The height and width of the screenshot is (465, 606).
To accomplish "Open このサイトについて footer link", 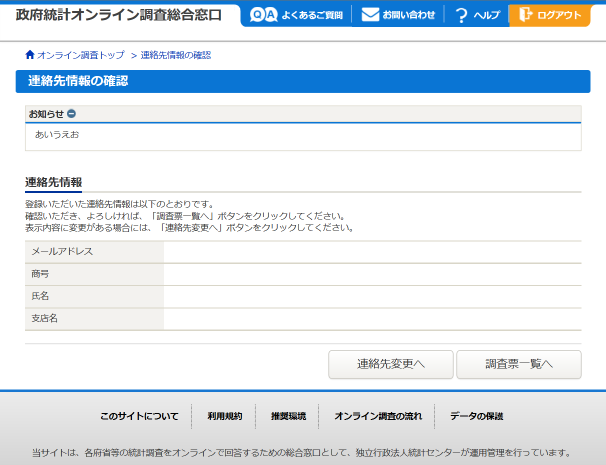I will click(x=139, y=416).
